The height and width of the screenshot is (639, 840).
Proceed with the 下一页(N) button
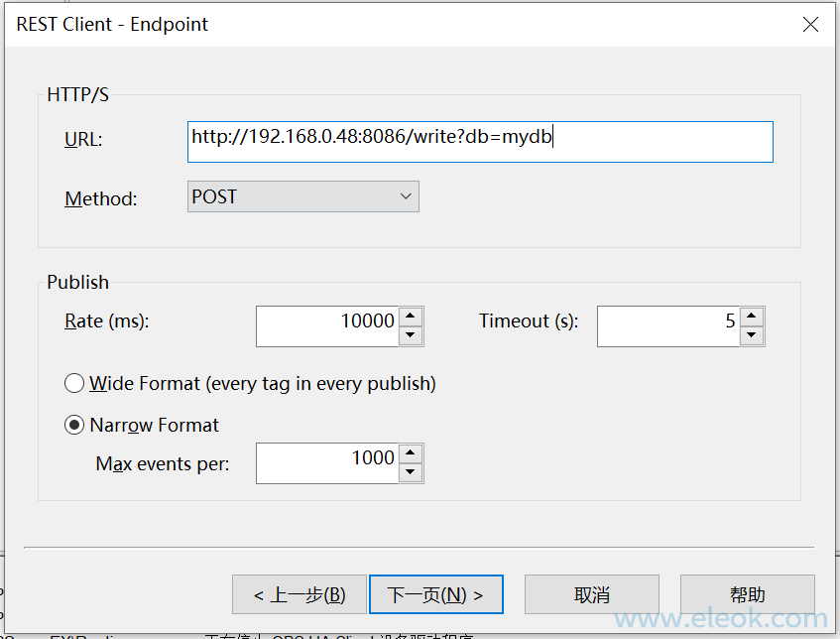[435, 594]
